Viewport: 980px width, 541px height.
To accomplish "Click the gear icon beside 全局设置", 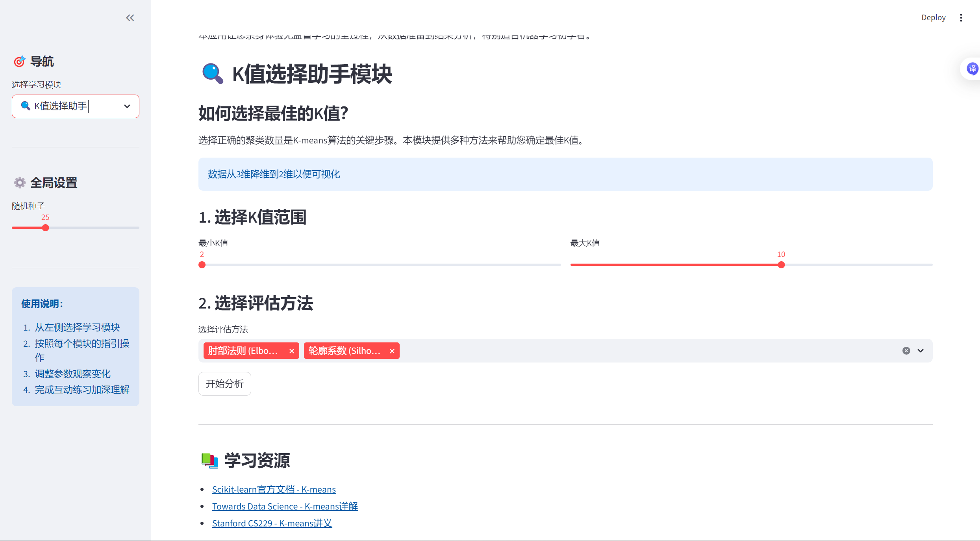I will point(20,183).
